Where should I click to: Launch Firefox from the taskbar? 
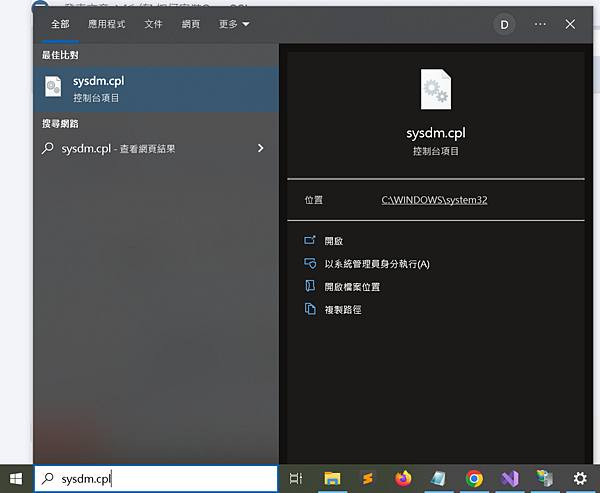(x=403, y=478)
